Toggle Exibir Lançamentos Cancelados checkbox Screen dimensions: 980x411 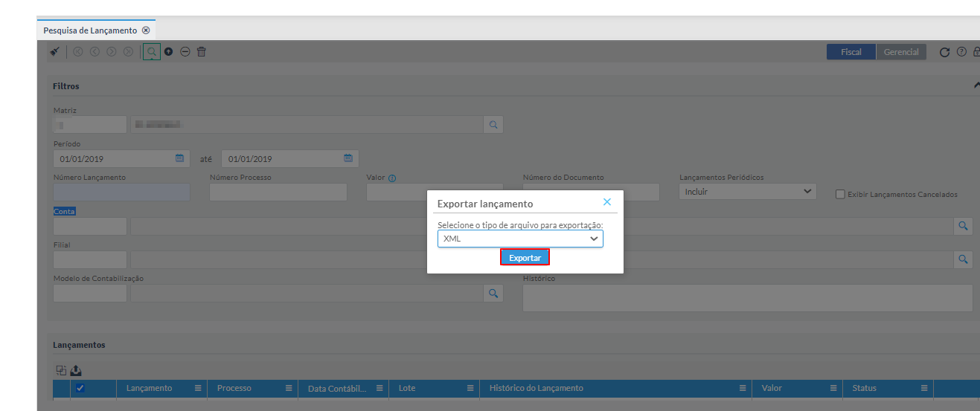point(840,195)
